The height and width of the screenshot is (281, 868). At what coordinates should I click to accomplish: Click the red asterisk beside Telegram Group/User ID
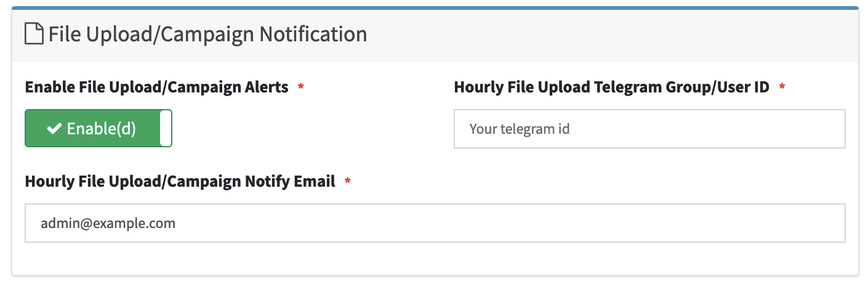(x=782, y=86)
